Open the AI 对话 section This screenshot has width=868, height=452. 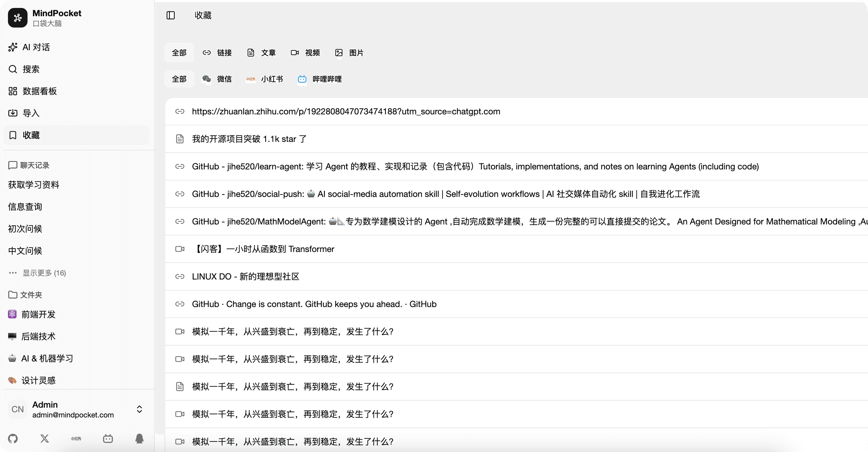point(36,47)
